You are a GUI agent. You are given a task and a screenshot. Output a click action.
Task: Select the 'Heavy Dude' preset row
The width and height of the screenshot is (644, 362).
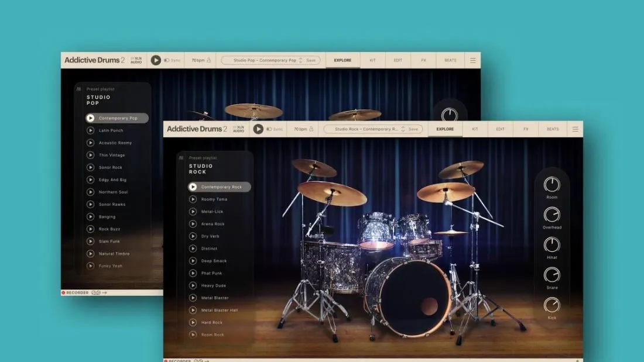coord(220,285)
